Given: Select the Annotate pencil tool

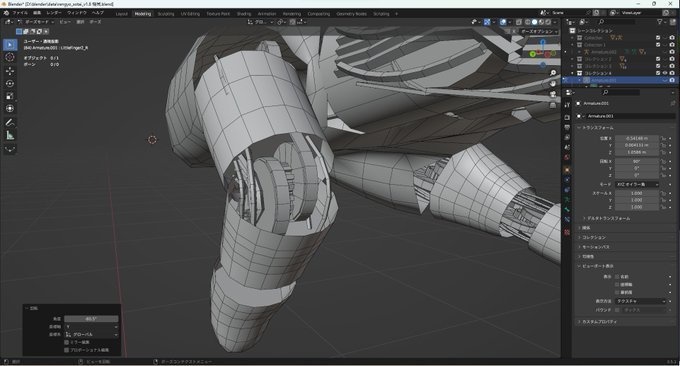Looking at the screenshot, I should pos(10,123).
